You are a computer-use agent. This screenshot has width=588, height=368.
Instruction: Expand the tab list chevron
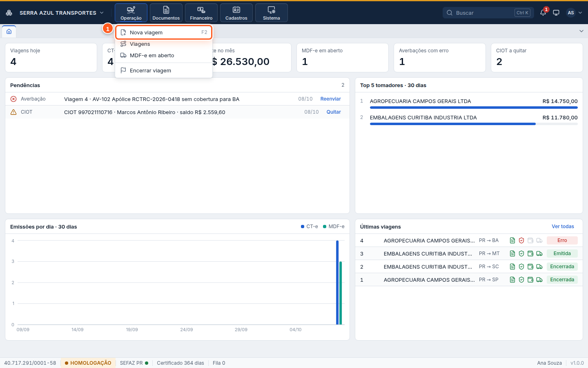point(581,31)
